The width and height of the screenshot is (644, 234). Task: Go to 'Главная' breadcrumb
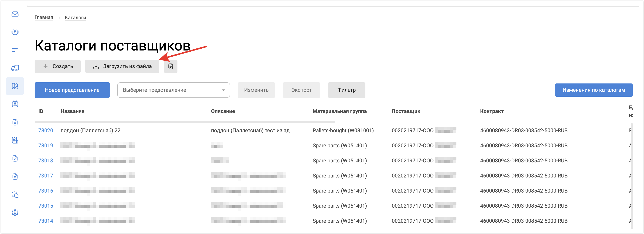[x=44, y=18]
